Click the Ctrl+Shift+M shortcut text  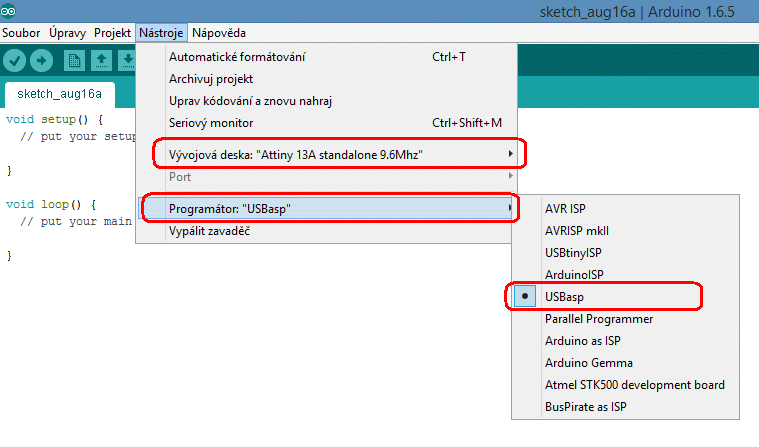[467, 123]
